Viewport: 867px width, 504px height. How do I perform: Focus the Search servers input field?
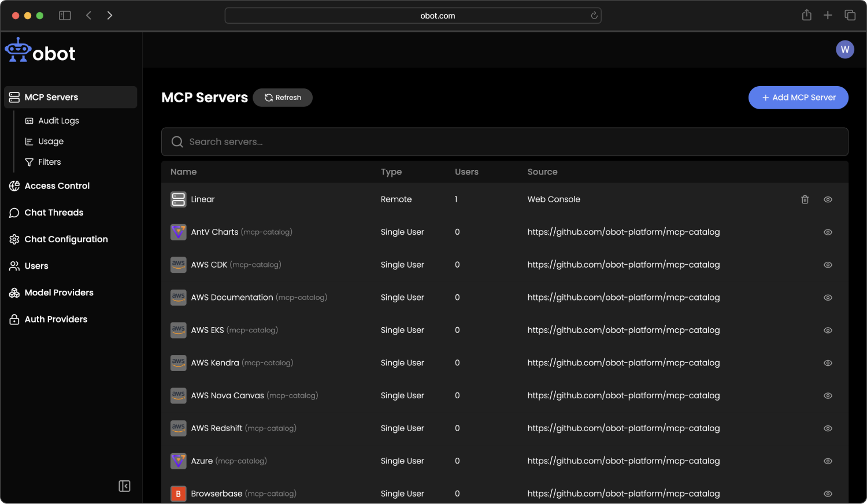tap(504, 142)
